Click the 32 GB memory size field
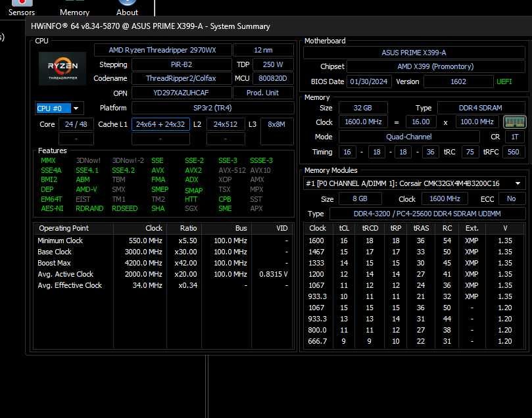The height and width of the screenshot is (418, 532). [x=363, y=108]
